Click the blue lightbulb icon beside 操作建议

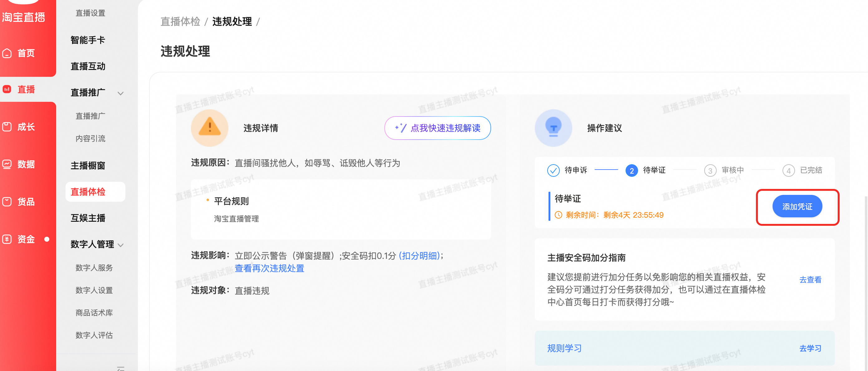coord(553,128)
